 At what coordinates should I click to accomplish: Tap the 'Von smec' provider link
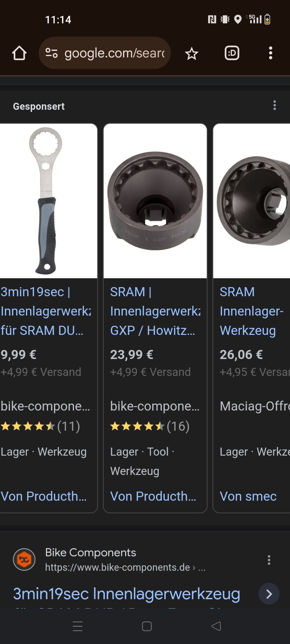[x=248, y=496]
